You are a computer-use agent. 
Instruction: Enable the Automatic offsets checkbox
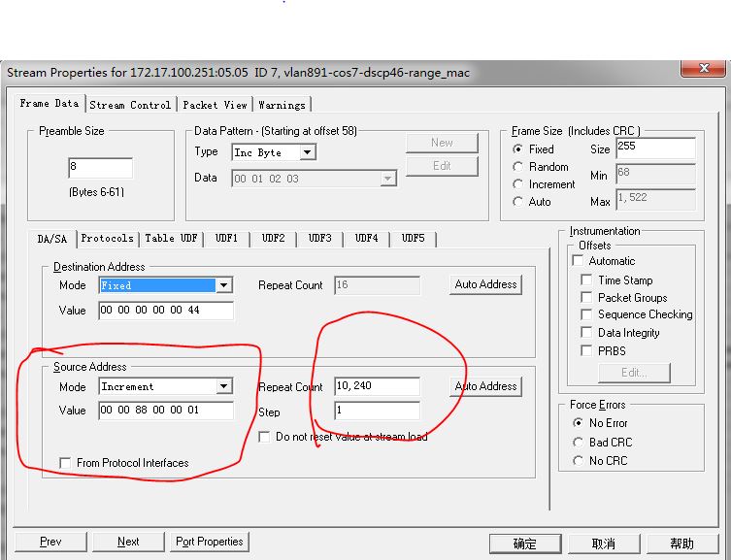tap(578, 260)
